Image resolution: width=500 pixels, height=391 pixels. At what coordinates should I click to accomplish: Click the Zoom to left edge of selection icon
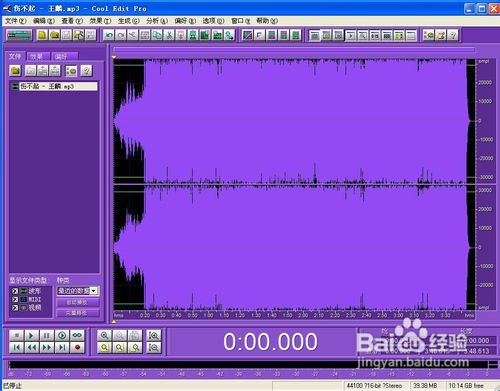(120, 348)
